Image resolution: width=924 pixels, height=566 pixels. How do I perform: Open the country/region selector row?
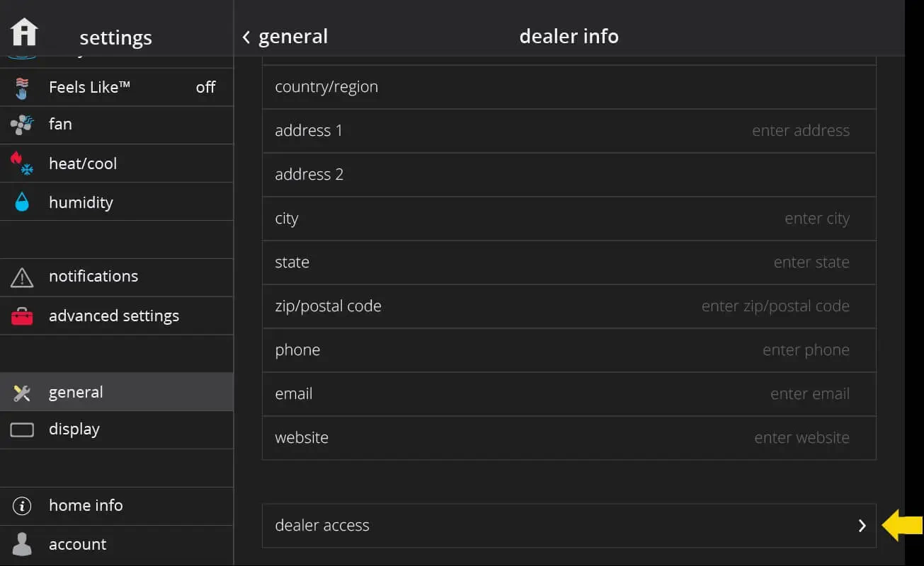(x=569, y=87)
